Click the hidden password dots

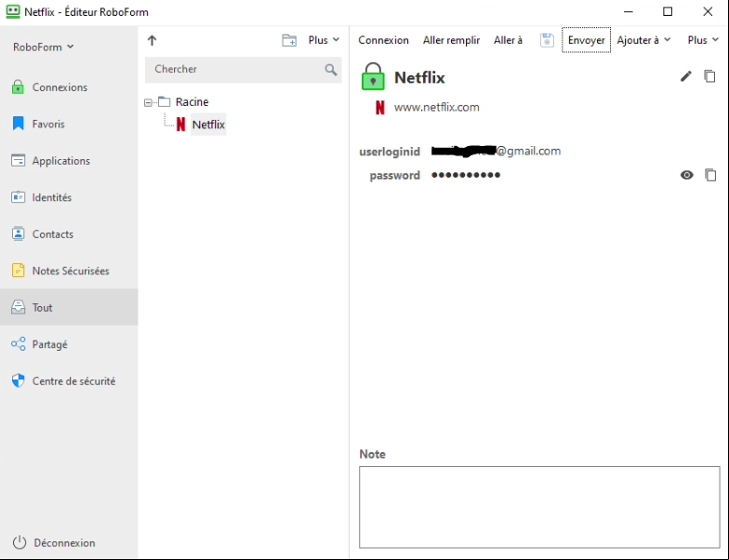(x=466, y=175)
